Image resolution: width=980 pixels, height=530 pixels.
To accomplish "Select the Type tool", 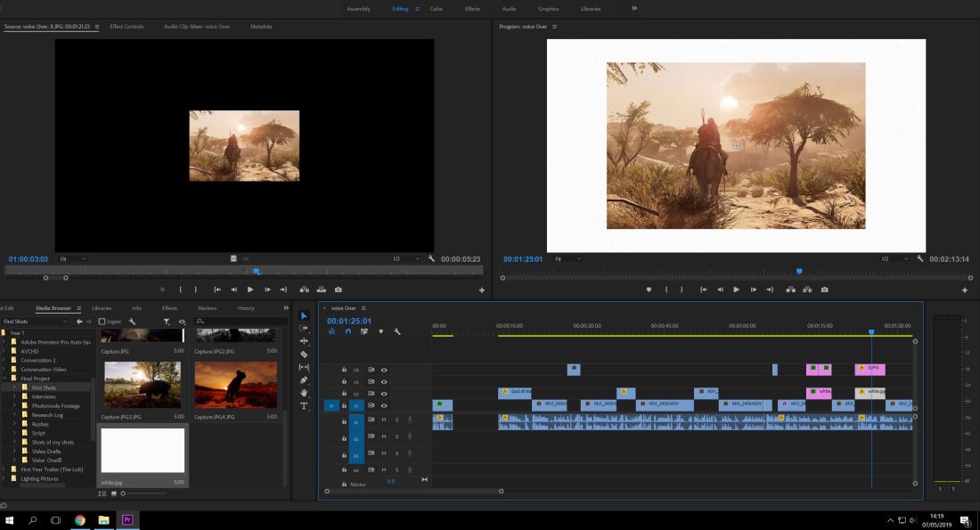I will tap(304, 406).
